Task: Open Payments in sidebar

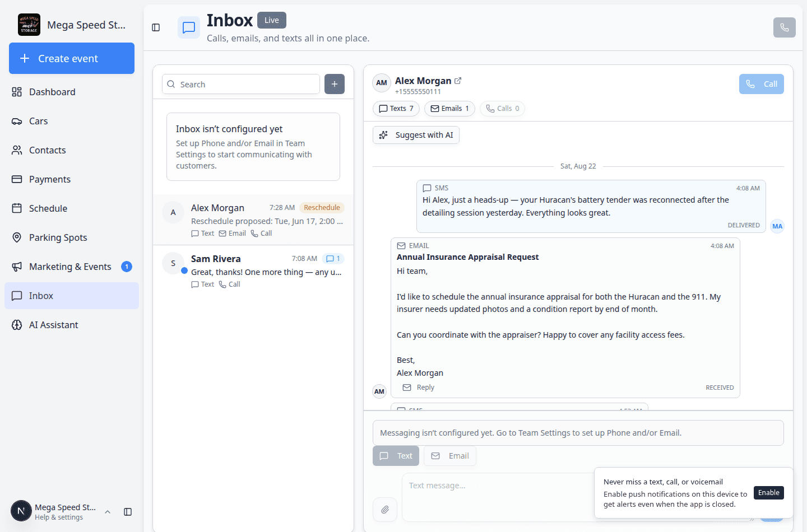Action: click(x=72, y=179)
